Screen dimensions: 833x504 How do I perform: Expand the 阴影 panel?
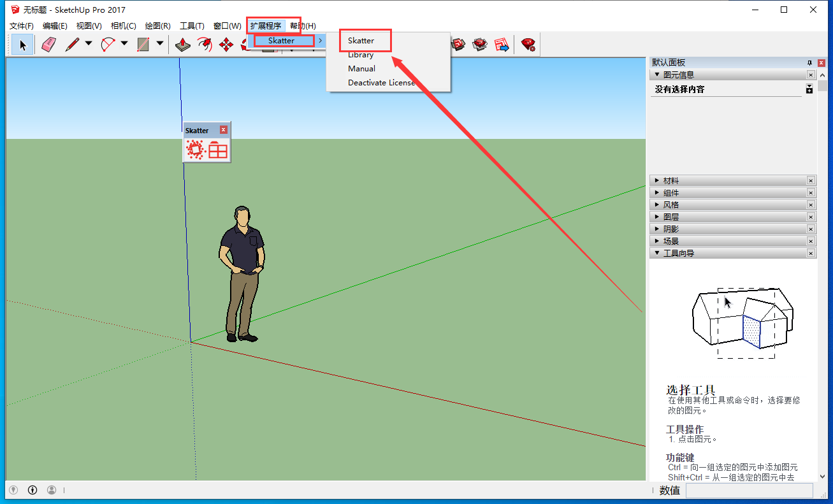pos(657,229)
